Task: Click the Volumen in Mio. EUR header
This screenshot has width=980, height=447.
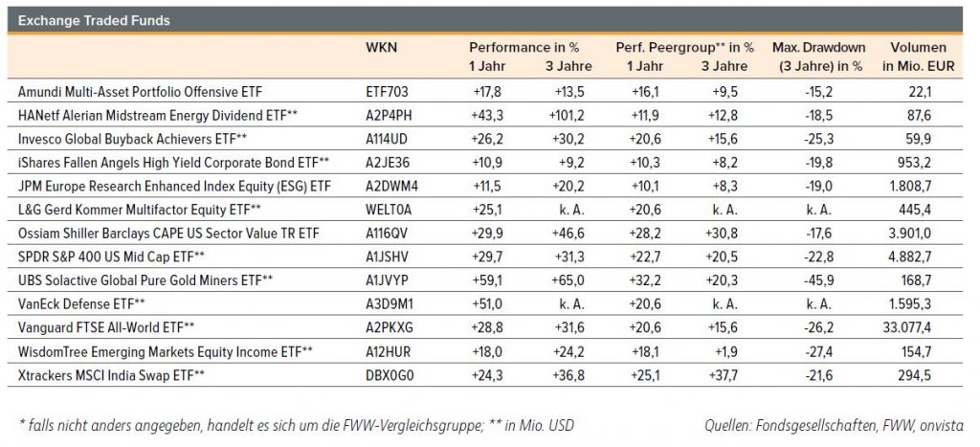Action: click(x=917, y=56)
